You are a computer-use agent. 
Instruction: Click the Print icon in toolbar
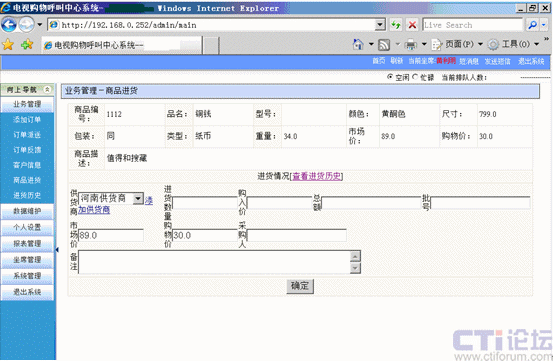411,44
